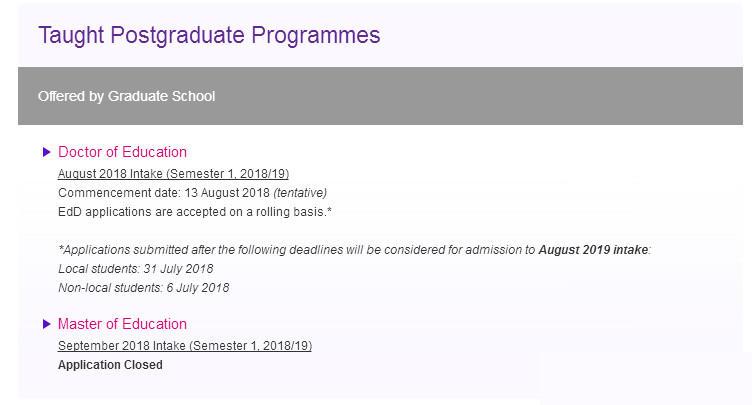Click the EdD applications rolling basis sentence

[x=195, y=212]
